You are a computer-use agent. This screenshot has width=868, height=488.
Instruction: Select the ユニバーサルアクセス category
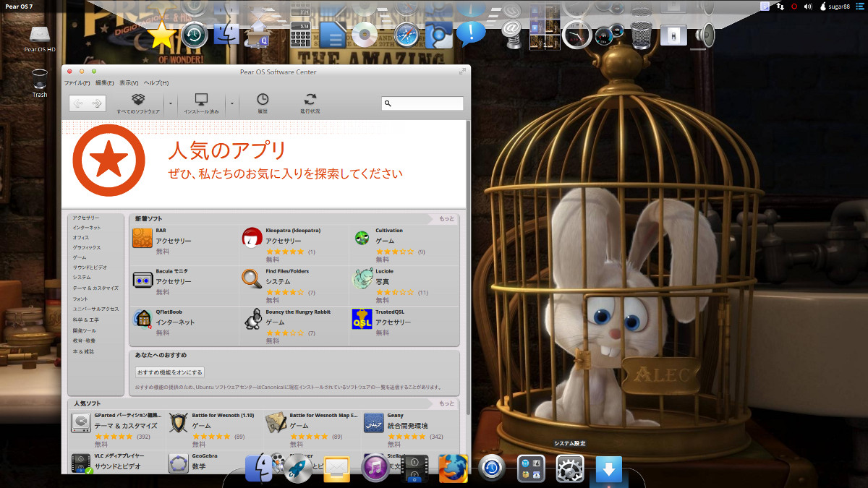pos(95,309)
